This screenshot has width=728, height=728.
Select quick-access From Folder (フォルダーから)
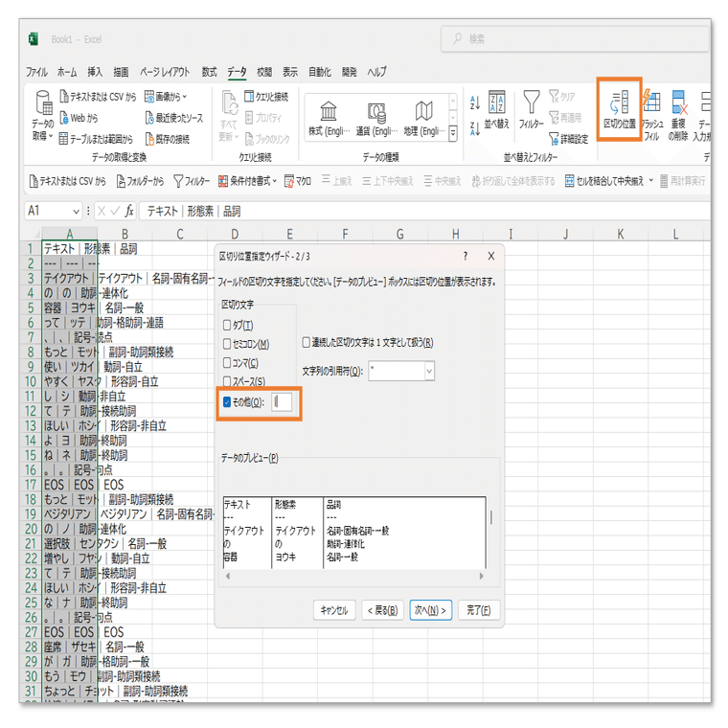pyautogui.click(x=140, y=181)
